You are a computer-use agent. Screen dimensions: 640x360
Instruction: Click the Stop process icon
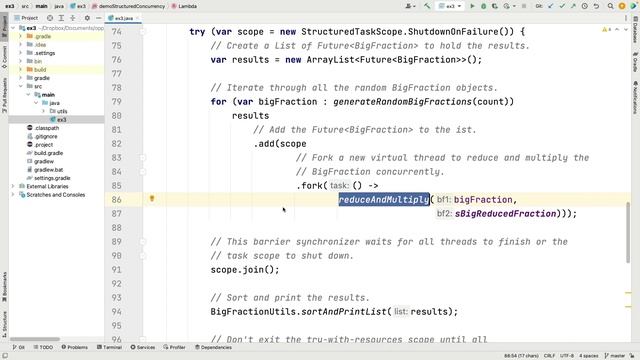[524, 6]
